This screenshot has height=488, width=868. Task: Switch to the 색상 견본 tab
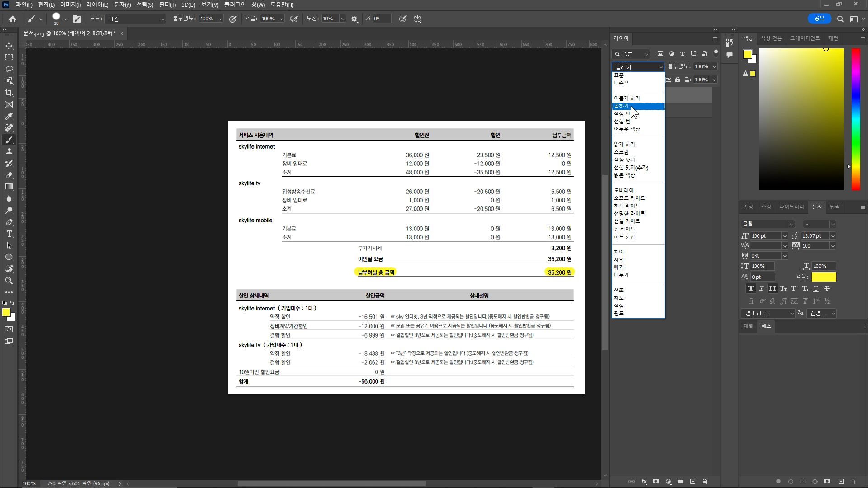coord(771,38)
